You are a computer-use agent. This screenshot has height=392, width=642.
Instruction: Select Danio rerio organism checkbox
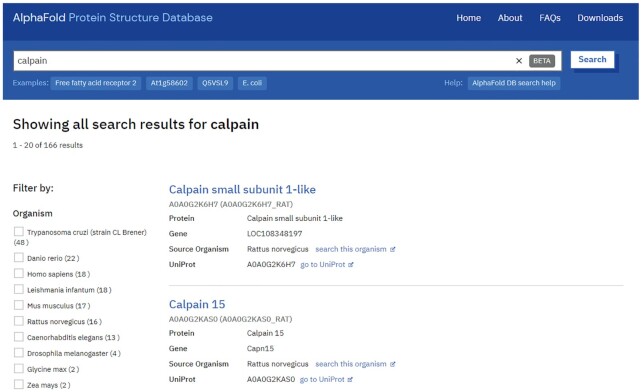19,257
